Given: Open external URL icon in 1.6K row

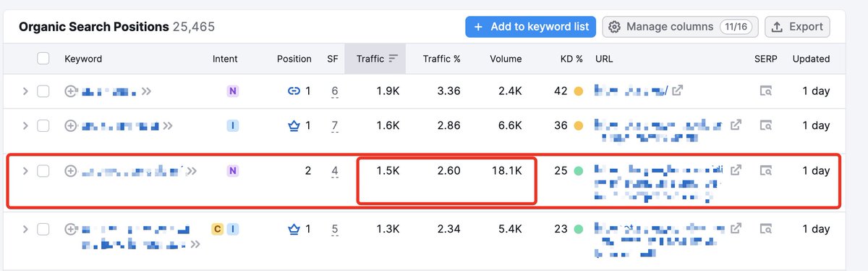Looking at the screenshot, I should pyautogui.click(x=735, y=125).
